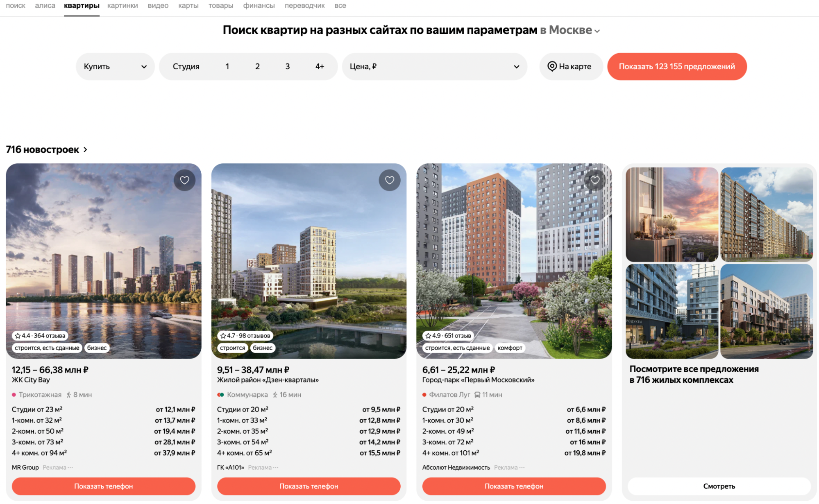Switch to the карты tab

coord(188,6)
